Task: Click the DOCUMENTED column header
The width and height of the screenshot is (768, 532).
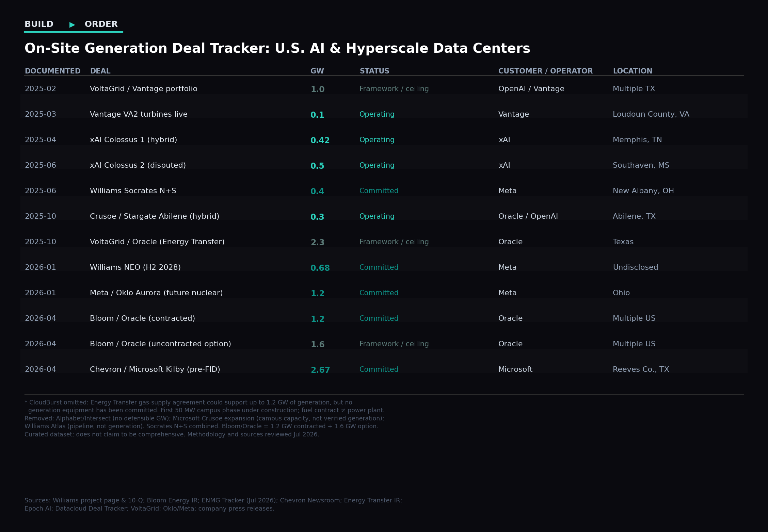Action: (x=52, y=71)
